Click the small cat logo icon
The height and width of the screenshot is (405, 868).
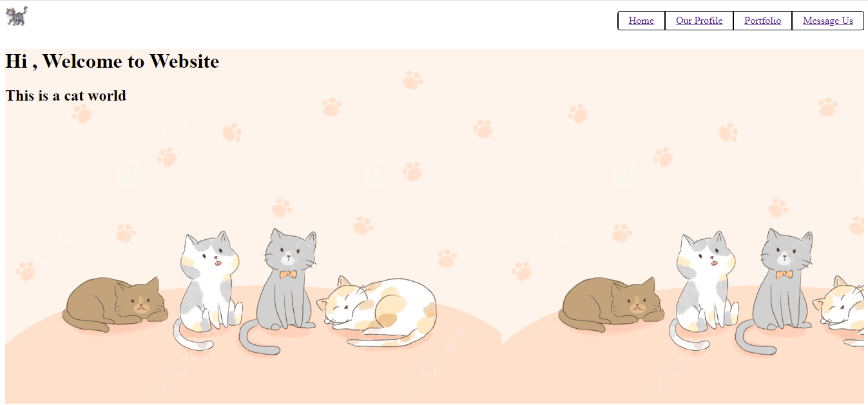[x=17, y=16]
